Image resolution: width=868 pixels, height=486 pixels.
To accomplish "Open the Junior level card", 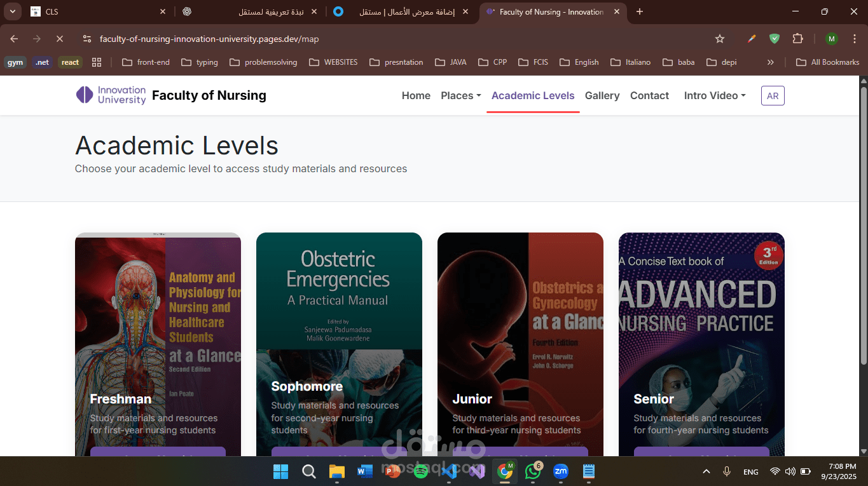I will 520,344.
